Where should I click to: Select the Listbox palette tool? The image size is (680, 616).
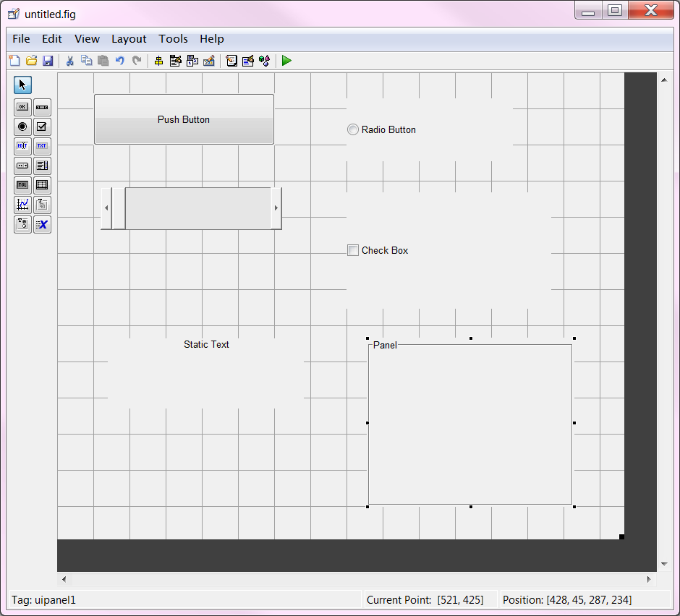(x=42, y=166)
